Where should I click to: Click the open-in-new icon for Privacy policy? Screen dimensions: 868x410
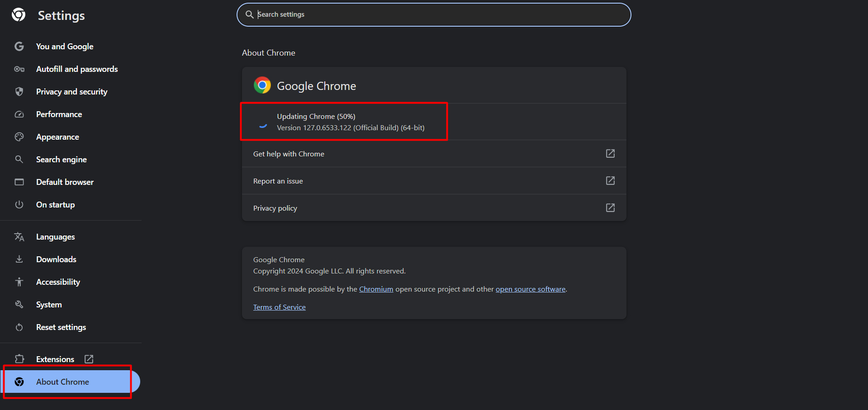tap(610, 208)
